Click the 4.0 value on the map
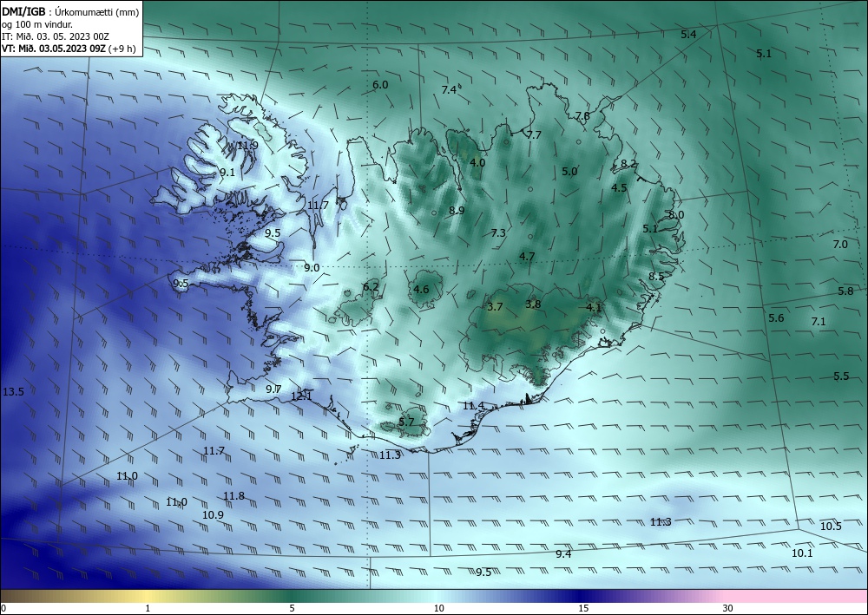This screenshot has width=868, height=615. (477, 162)
